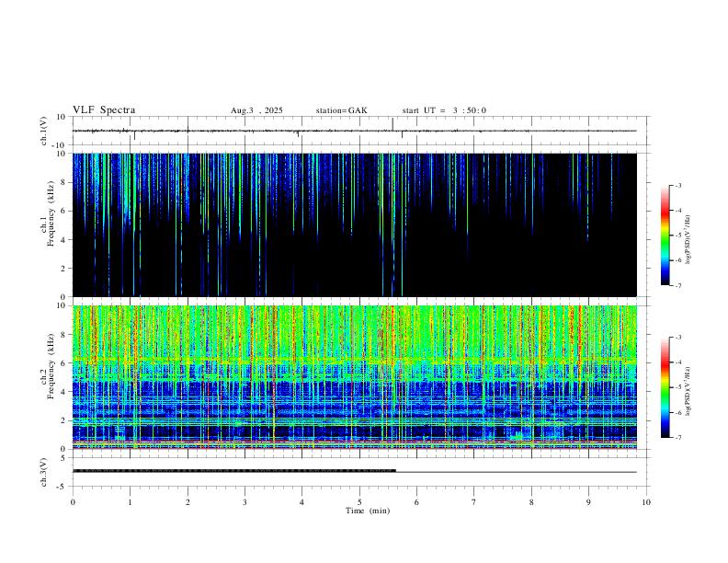Click the time axis tick labeled 3

pyautogui.click(x=245, y=502)
